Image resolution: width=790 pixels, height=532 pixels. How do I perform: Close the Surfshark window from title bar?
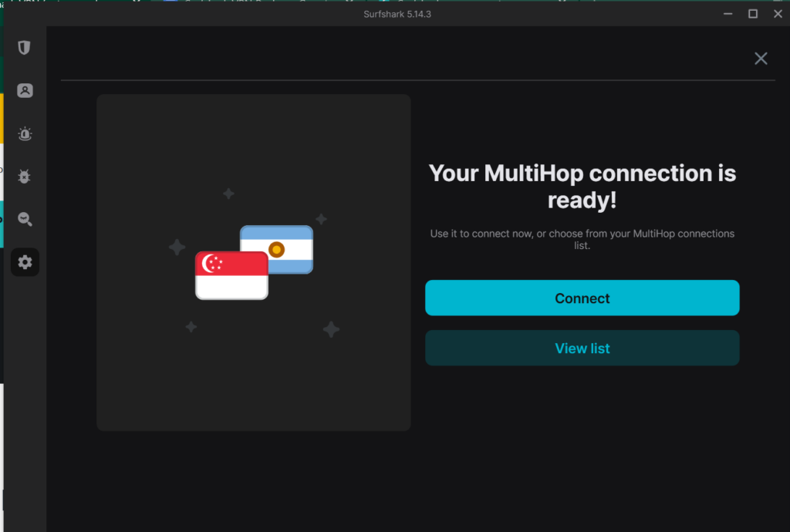point(778,14)
